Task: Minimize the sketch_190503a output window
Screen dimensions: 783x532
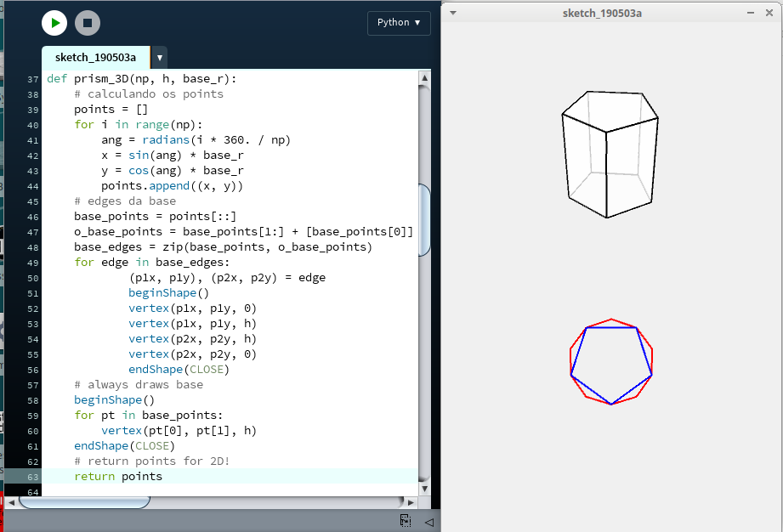Action: pos(750,13)
